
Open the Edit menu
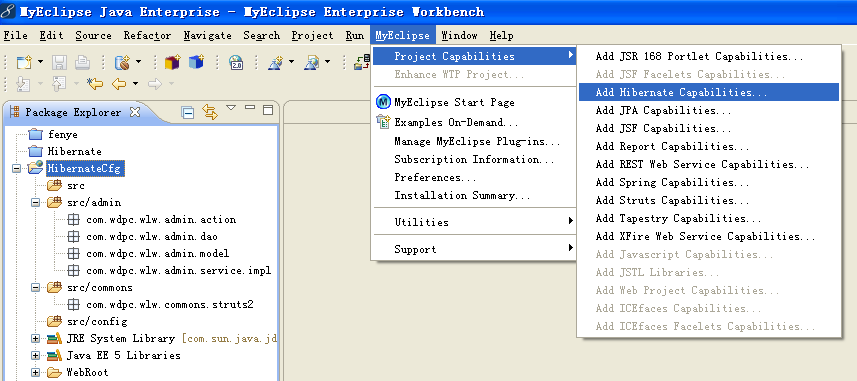tap(51, 36)
